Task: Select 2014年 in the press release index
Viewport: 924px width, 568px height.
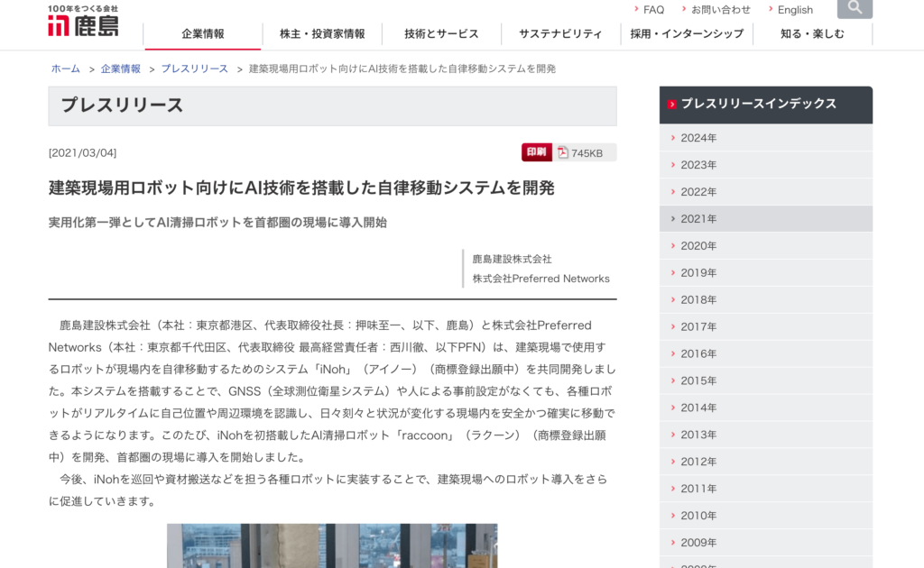Action: tap(765, 408)
